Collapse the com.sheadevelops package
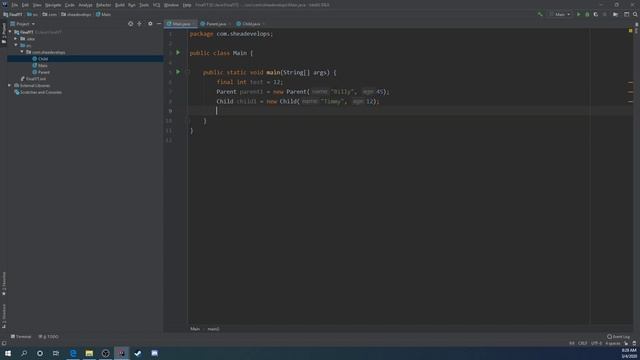Viewport: 640px width, 360px height. [22, 52]
